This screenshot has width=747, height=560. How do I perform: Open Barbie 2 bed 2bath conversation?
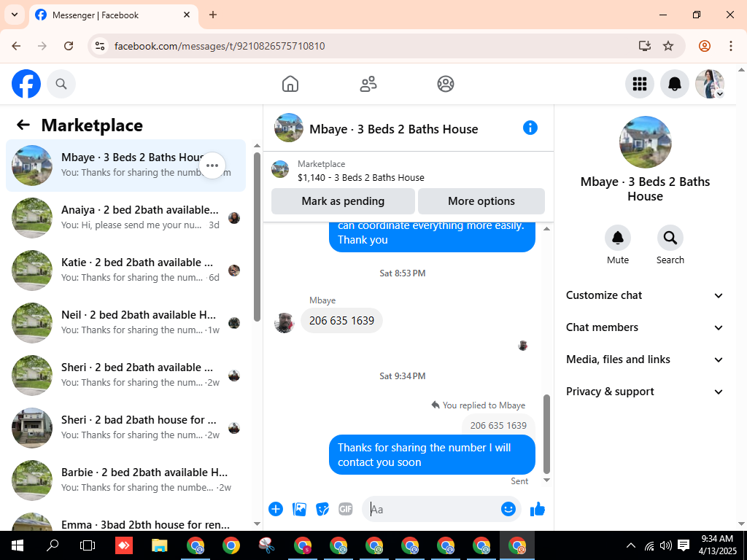pos(125,480)
